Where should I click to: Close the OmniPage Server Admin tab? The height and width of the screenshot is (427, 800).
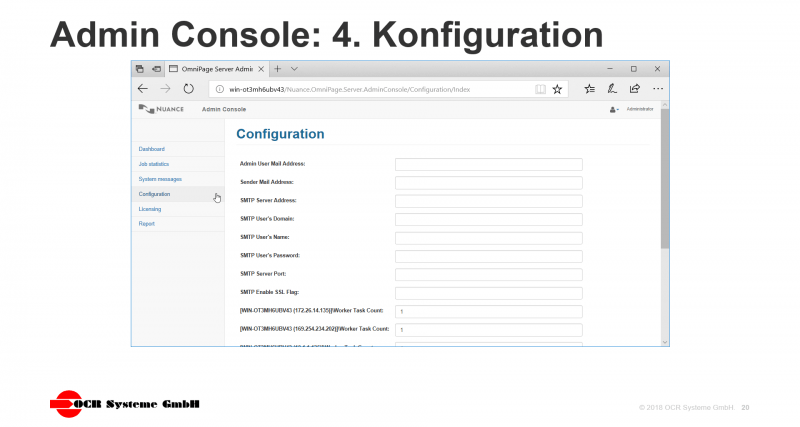point(261,69)
